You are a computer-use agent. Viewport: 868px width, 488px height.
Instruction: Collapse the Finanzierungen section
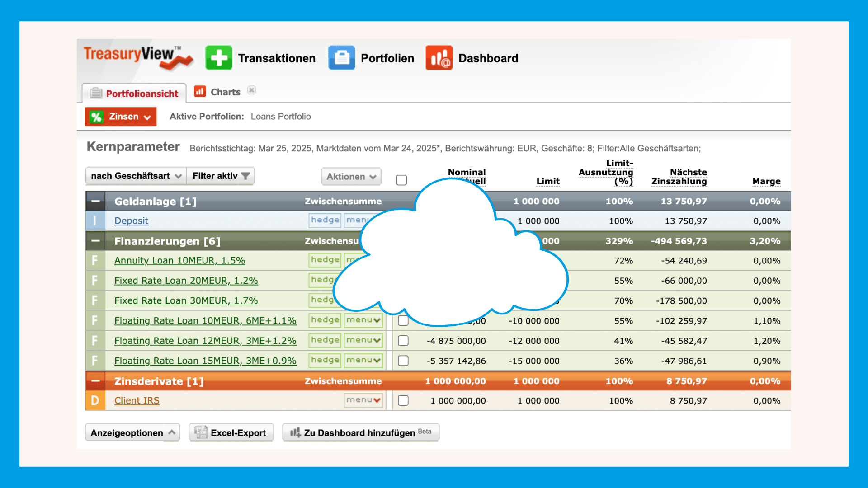point(95,241)
